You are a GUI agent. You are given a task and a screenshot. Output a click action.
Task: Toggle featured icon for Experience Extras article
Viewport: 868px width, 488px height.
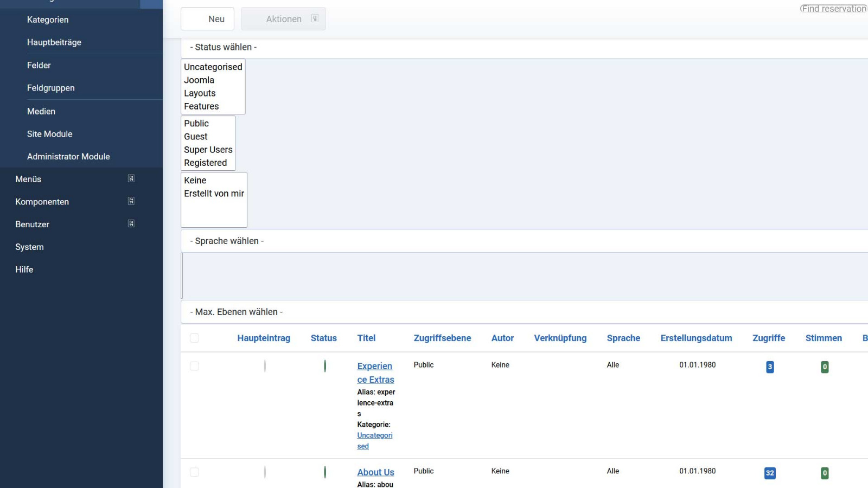click(265, 366)
